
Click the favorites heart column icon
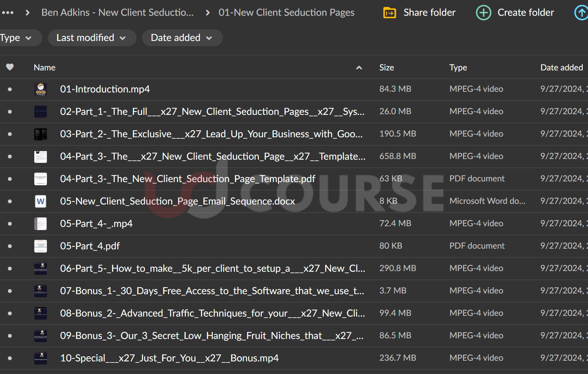pyautogui.click(x=10, y=67)
